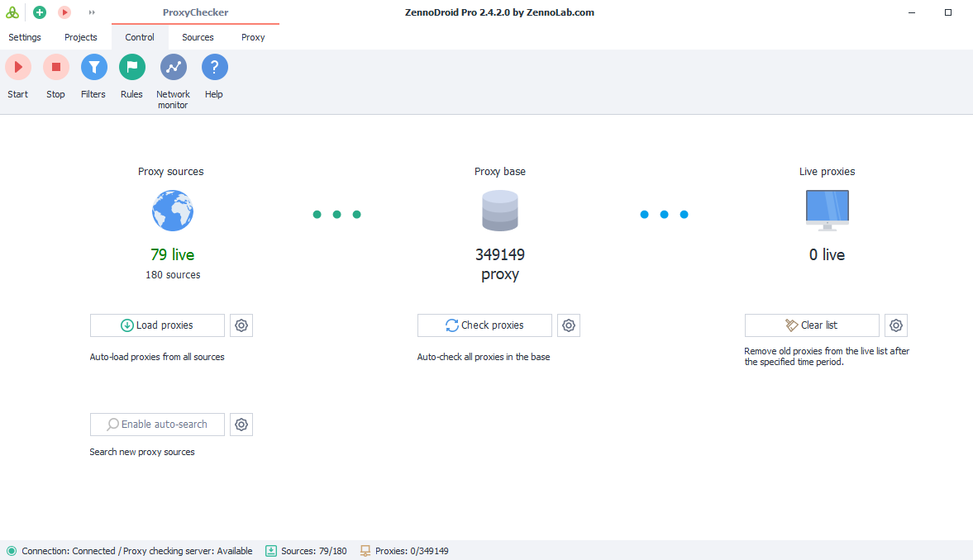Click the ZennoLab logo icon
973x560 pixels.
(12, 12)
